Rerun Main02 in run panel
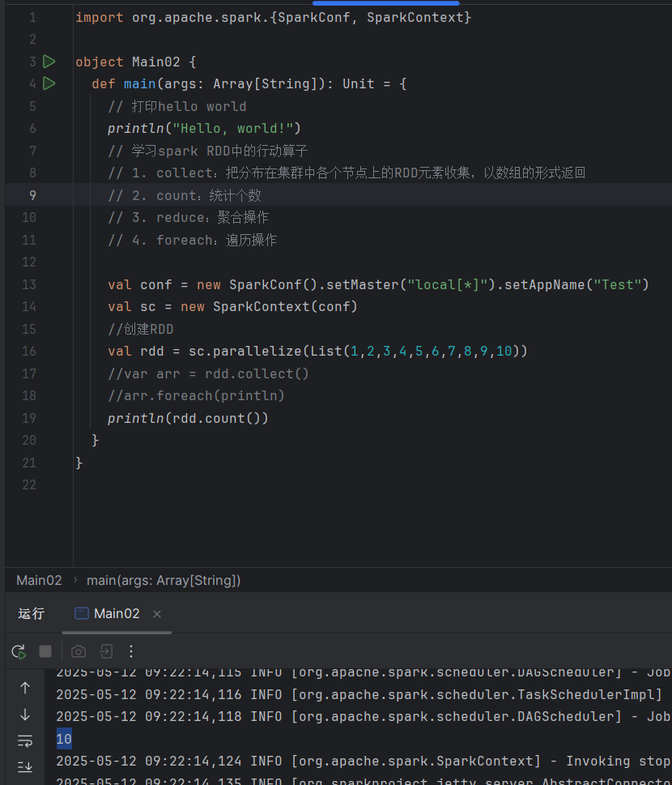This screenshot has height=785, width=672. click(x=19, y=651)
